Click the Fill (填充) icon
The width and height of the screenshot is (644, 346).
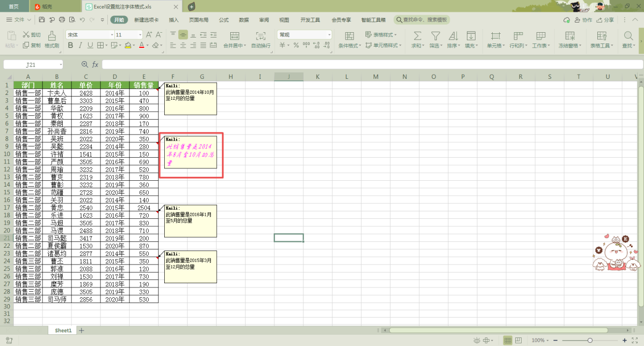(471, 35)
